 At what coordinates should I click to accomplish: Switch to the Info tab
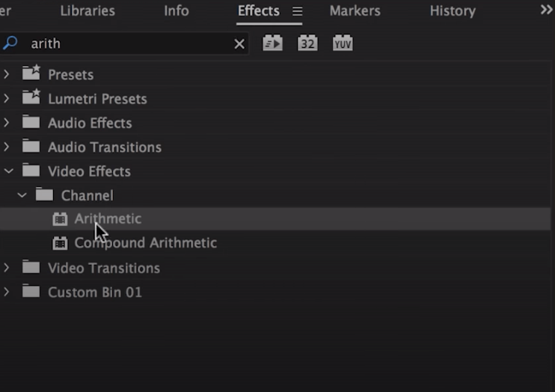click(x=177, y=11)
